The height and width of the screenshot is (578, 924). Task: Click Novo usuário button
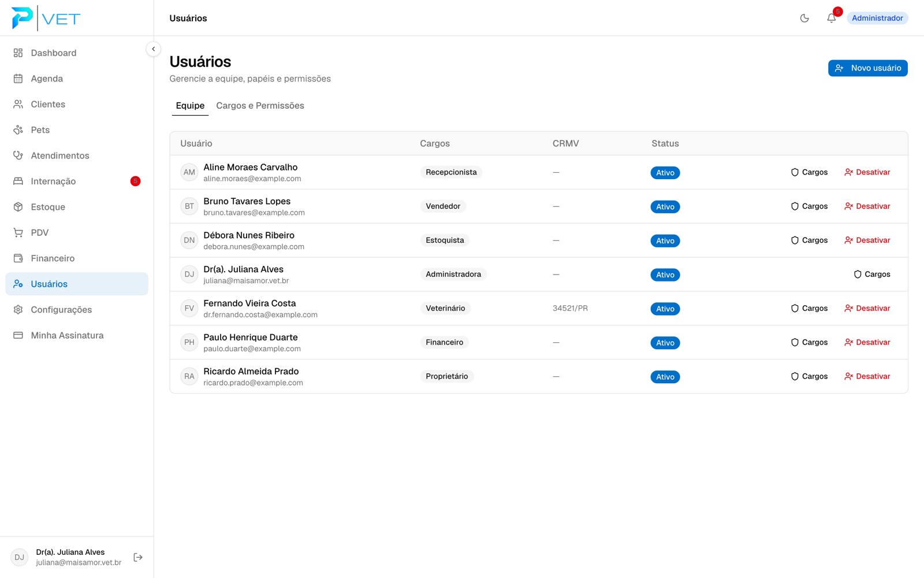tap(867, 68)
